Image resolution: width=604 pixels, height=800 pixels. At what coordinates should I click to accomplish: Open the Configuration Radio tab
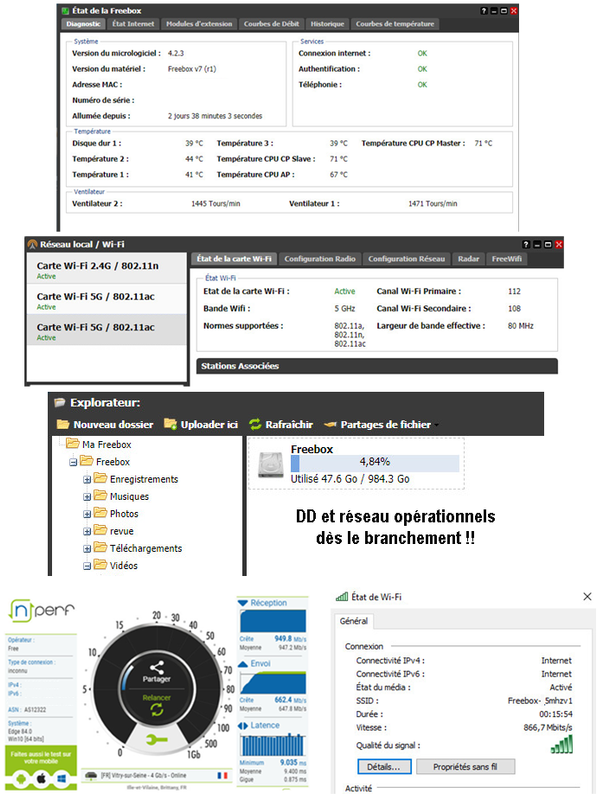click(x=320, y=259)
